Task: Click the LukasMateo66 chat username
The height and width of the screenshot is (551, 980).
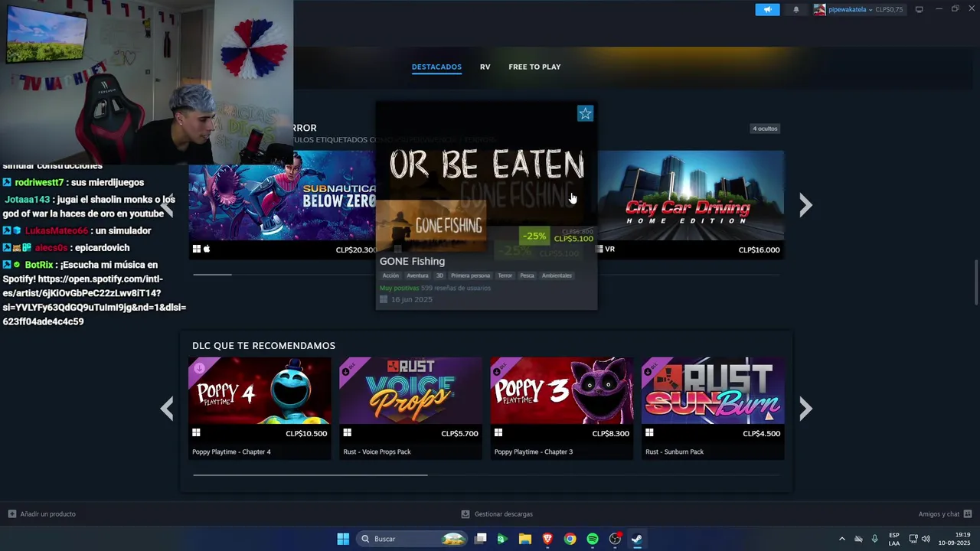Action: pyautogui.click(x=57, y=231)
